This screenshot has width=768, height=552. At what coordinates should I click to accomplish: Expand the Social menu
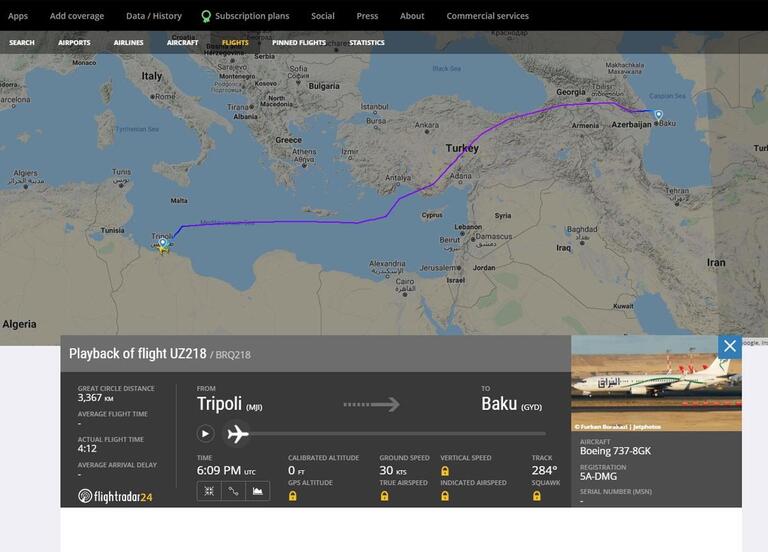[x=322, y=16]
